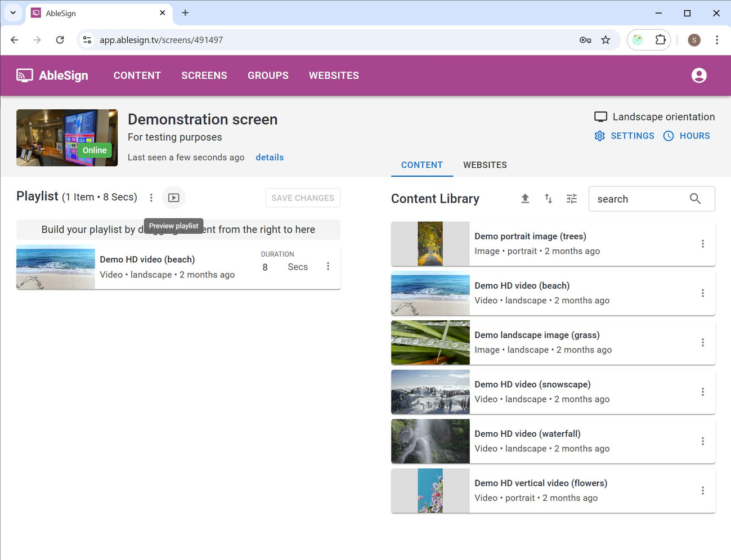Click the AbleSign logo screen icon
This screenshot has height=560, width=731.
click(x=24, y=75)
